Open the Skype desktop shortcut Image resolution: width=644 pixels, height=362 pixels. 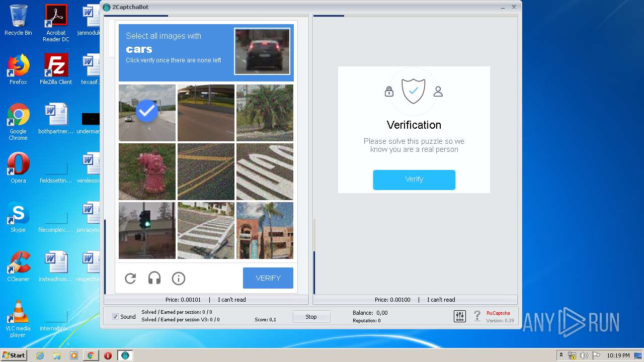pos(18,217)
